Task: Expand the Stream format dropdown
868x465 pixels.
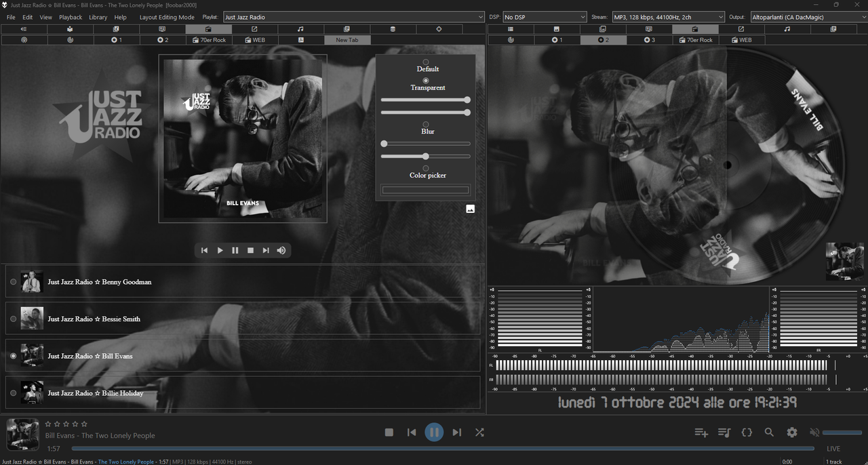Action: tap(668, 17)
